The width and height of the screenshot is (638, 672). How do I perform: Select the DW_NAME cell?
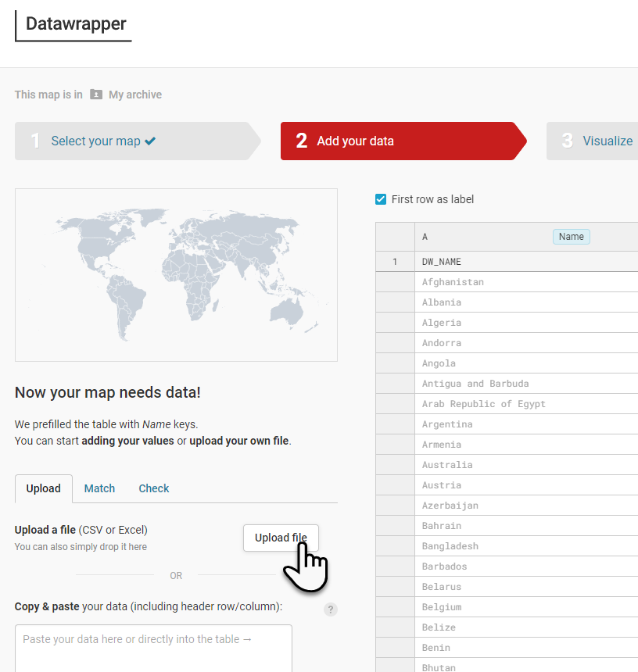tap(526, 262)
